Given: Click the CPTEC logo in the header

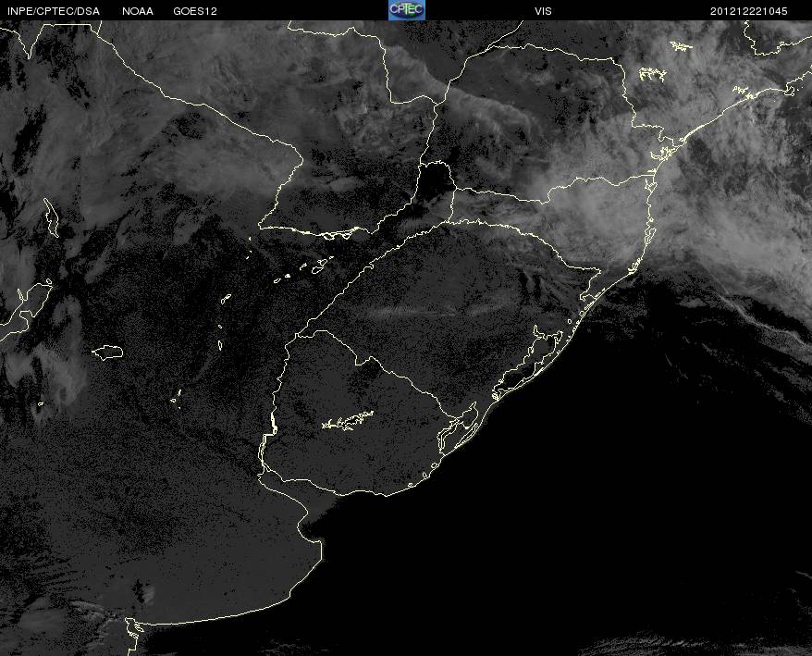Looking at the screenshot, I should tap(407, 10).
